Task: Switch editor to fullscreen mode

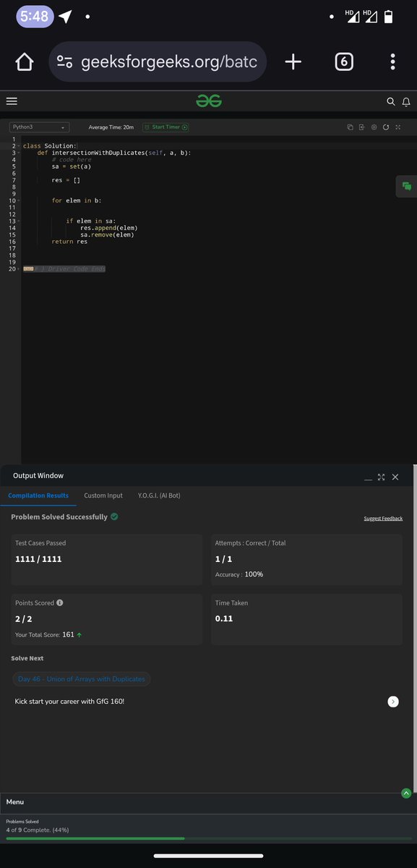Action: [x=397, y=127]
